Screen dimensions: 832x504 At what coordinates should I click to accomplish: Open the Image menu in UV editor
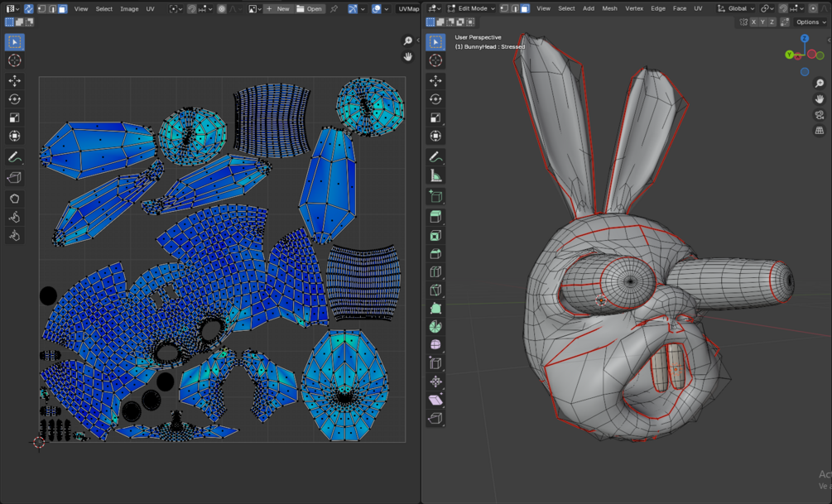(129, 8)
